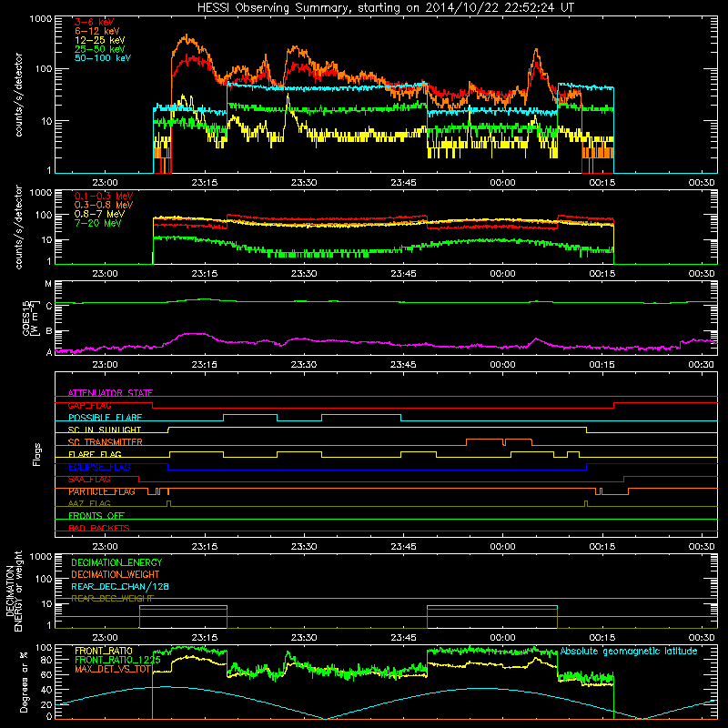Image resolution: width=728 pixels, height=728 pixels.
Task: Select the AAZ_FLAG label
Action: click(89, 503)
